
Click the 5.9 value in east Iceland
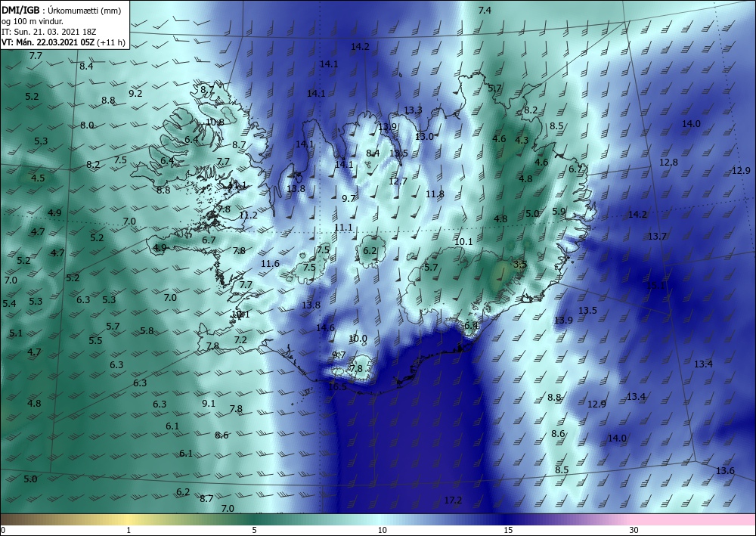pos(559,211)
